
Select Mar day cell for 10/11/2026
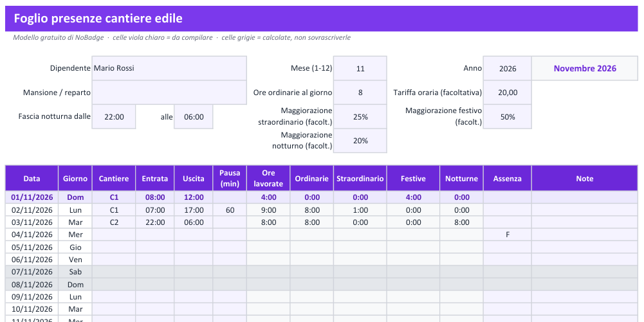tap(75, 309)
